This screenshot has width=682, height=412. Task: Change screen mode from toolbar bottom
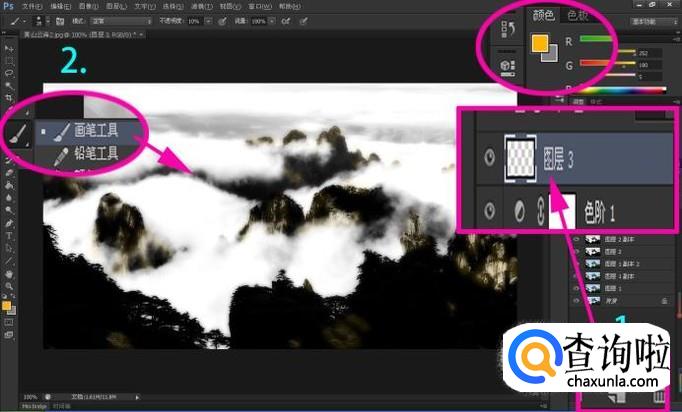click(9, 335)
